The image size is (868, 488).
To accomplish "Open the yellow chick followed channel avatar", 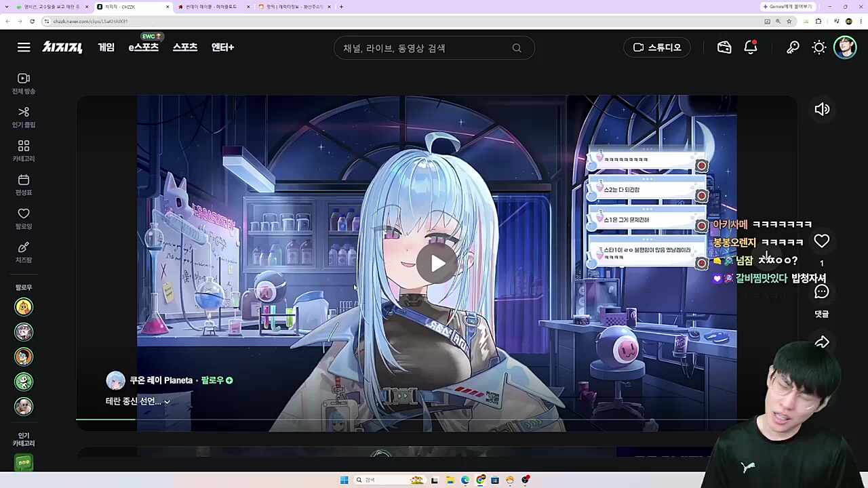I will tap(24, 307).
